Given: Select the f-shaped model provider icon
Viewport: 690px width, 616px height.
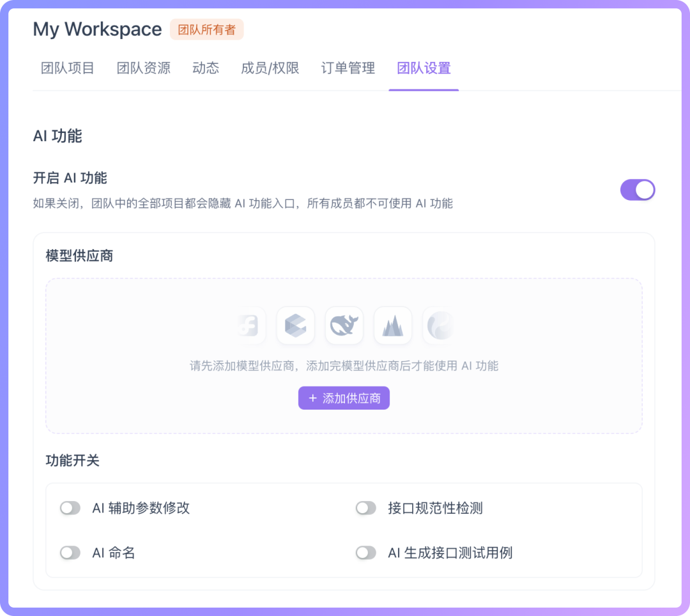Looking at the screenshot, I should point(249,325).
